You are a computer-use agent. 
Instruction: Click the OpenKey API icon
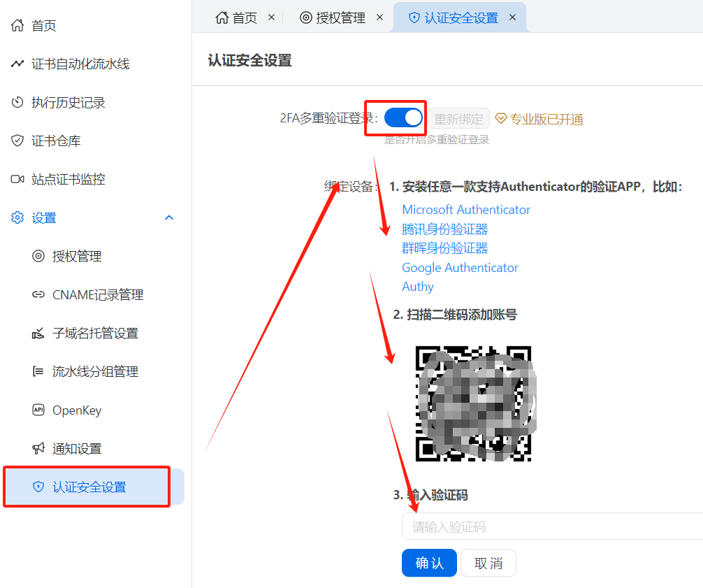pyautogui.click(x=38, y=410)
